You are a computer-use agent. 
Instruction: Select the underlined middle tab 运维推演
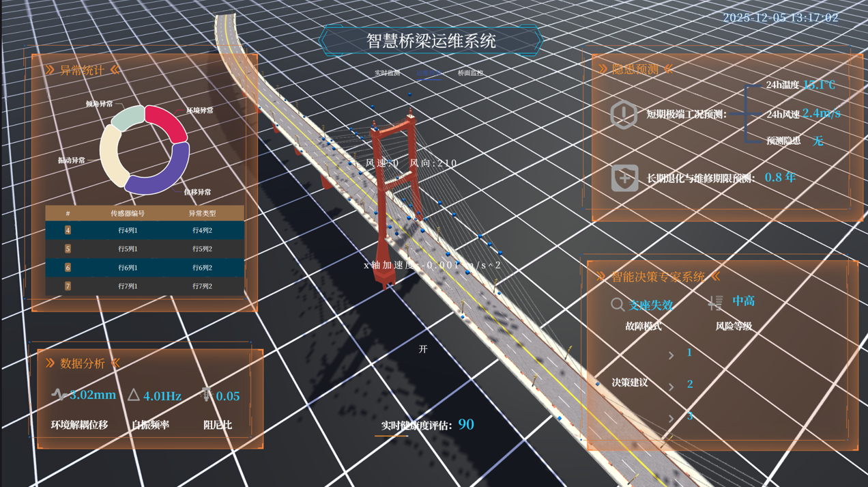pyautogui.click(x=429, y=72)
